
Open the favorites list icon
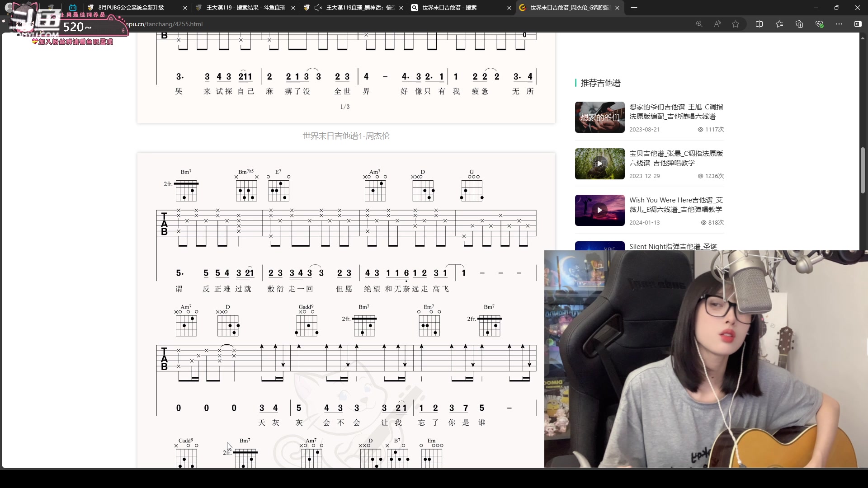(779, 24)
